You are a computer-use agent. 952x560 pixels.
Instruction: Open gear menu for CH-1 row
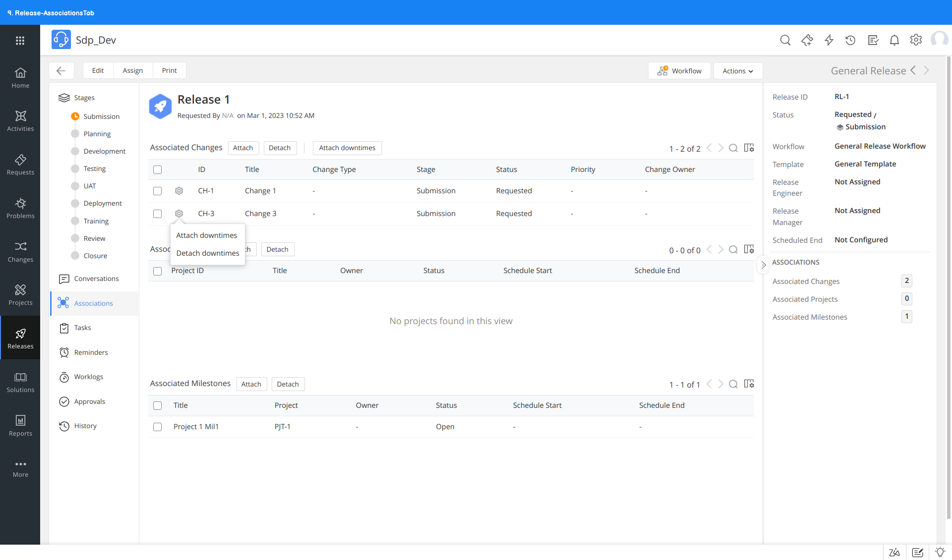[x=179, y=191]
